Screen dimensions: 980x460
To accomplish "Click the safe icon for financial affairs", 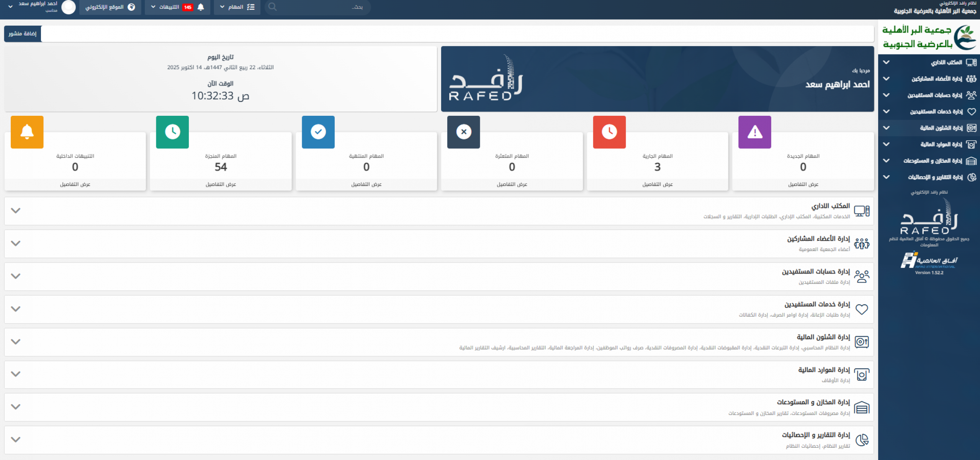I will [x=861, y=342].
